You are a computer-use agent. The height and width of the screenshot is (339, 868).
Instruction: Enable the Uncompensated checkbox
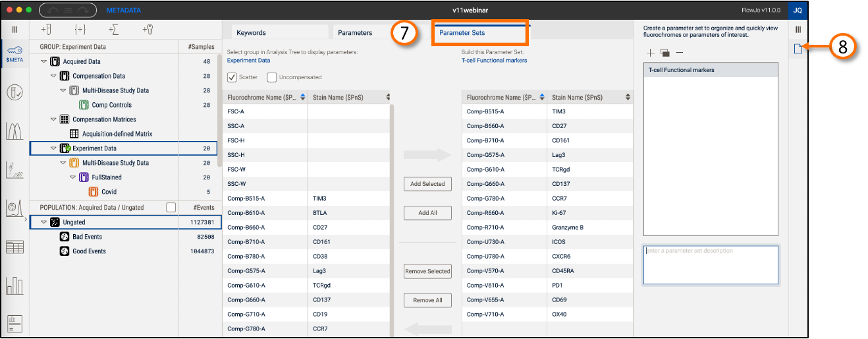pyautogui.click(x=272, y=77)
